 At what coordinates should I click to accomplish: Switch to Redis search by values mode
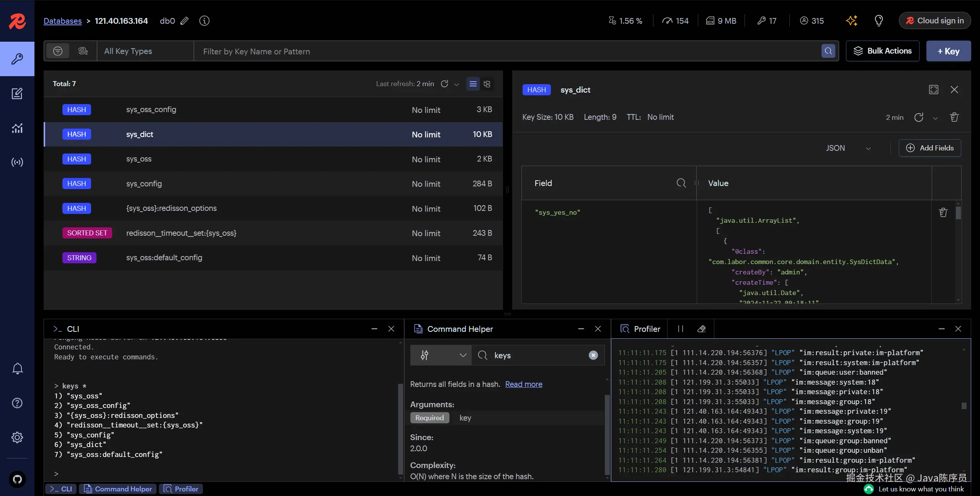click(83, 51)
